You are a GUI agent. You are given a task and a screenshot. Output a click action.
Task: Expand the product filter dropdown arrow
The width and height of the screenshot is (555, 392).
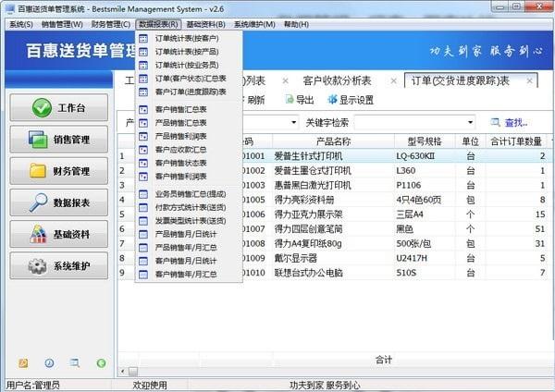click(293, 122)
